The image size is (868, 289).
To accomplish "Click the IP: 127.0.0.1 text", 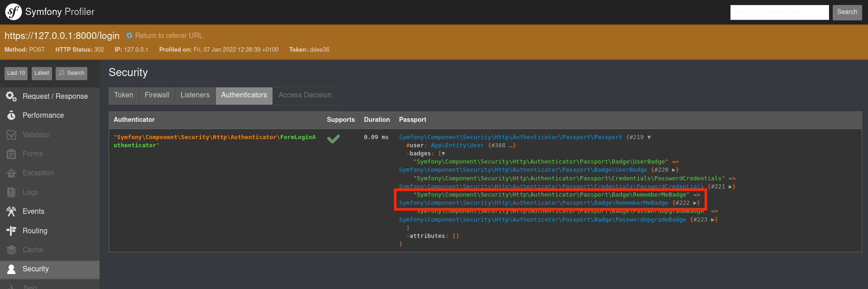I will click(131, 50).
